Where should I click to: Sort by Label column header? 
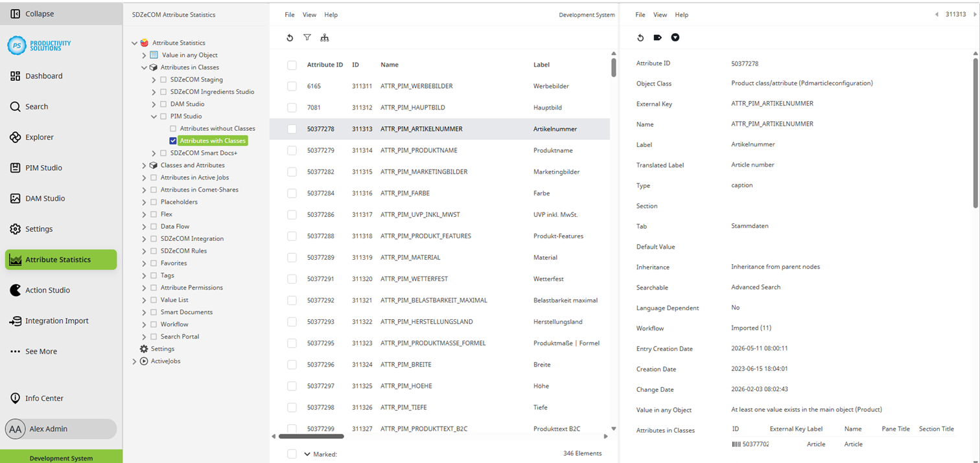pyautogui.click(x=541, y=65)
